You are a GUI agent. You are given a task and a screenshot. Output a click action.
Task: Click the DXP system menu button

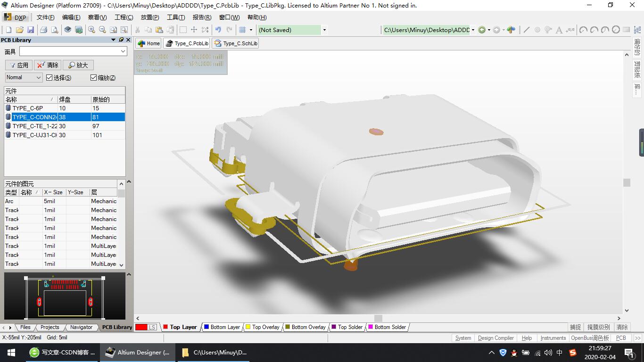point(16,17)
